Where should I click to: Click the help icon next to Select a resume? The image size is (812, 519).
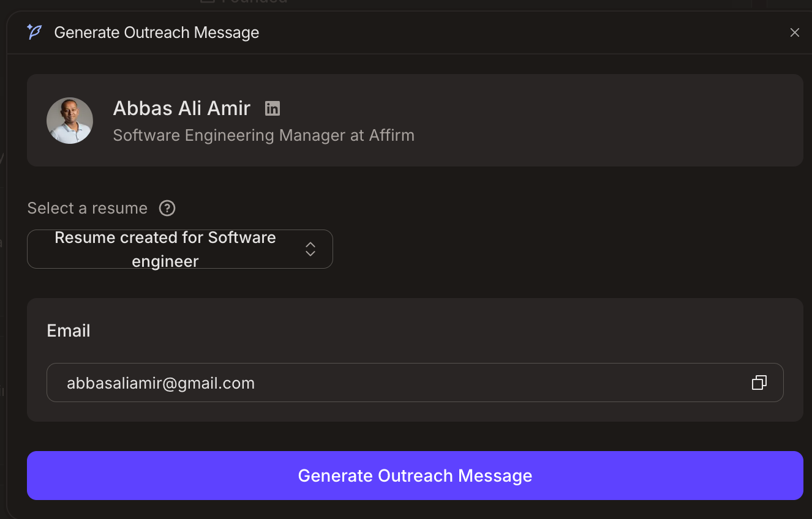pos(167,208)
